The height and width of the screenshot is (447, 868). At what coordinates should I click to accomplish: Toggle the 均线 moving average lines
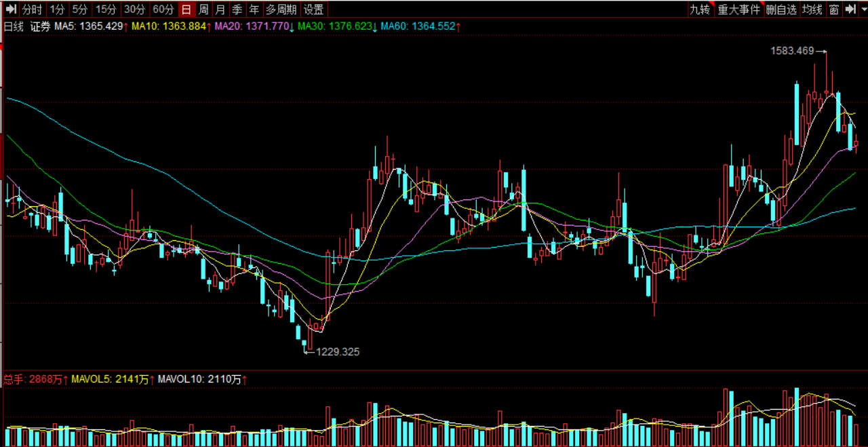(x=812, y=9)
